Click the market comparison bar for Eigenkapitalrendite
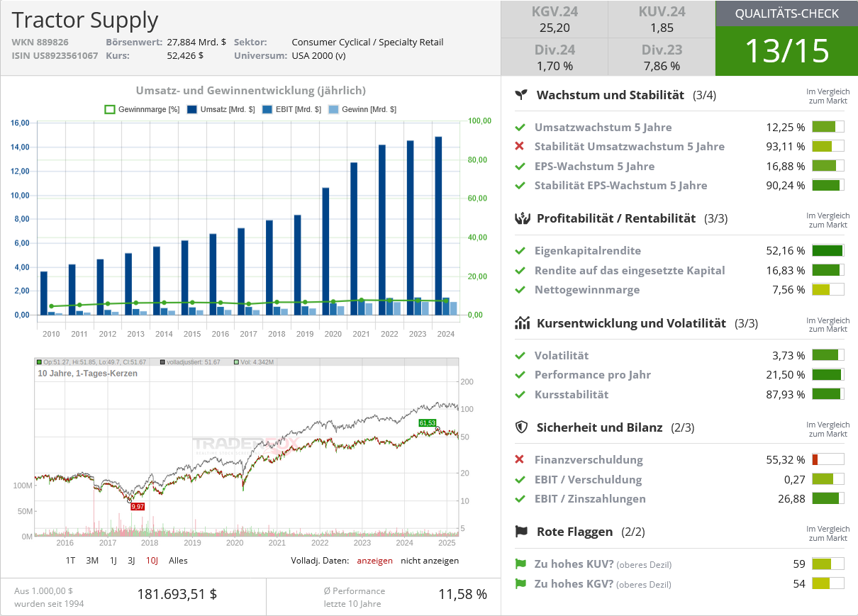 click(828, 250)
